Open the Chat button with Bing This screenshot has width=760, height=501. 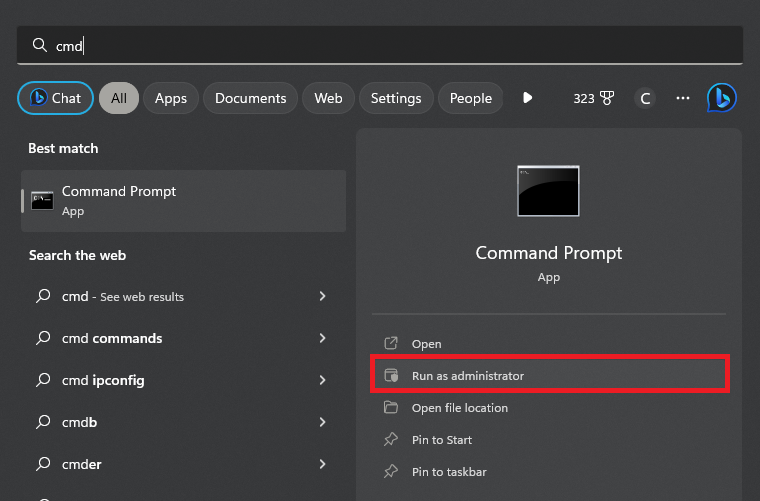coord(56,98)
